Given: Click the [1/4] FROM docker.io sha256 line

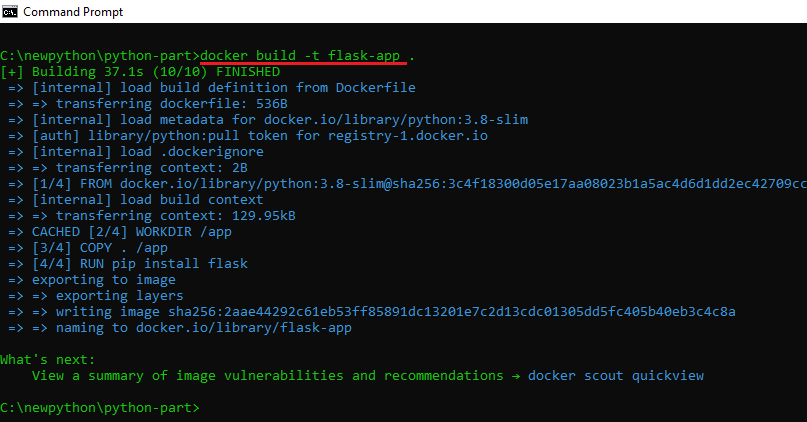Looking at the screenshot, I should (x=407, y=184).
